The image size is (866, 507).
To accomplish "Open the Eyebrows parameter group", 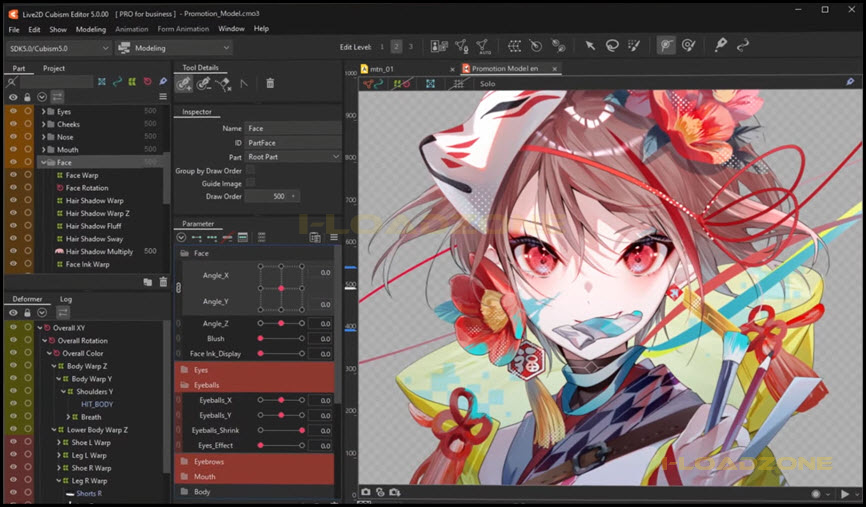I will 254,461.
